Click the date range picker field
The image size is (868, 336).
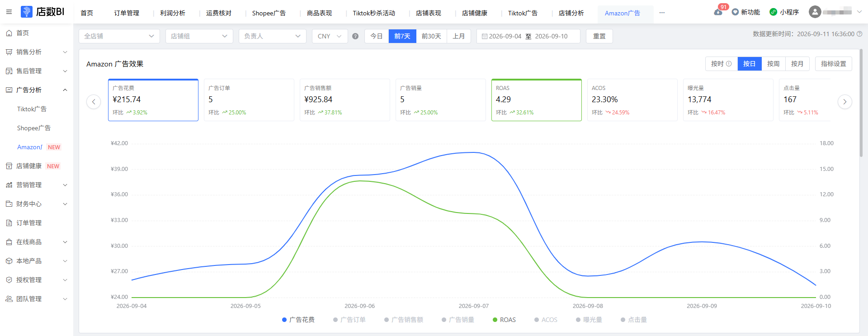528,36
